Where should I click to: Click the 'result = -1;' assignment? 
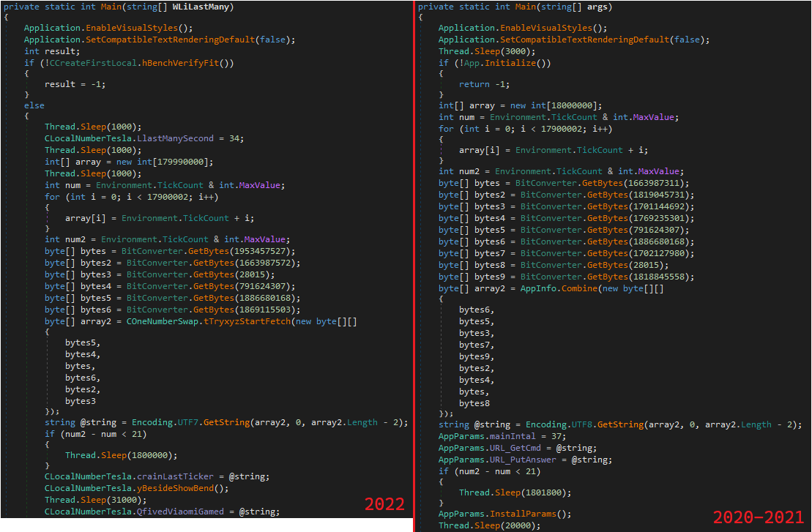click(75, 84)
